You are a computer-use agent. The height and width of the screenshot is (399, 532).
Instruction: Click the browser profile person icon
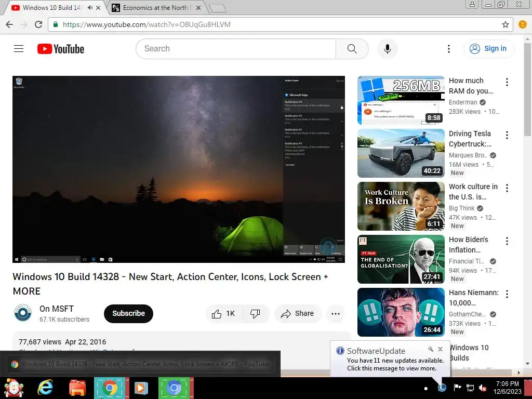[472, 4]
